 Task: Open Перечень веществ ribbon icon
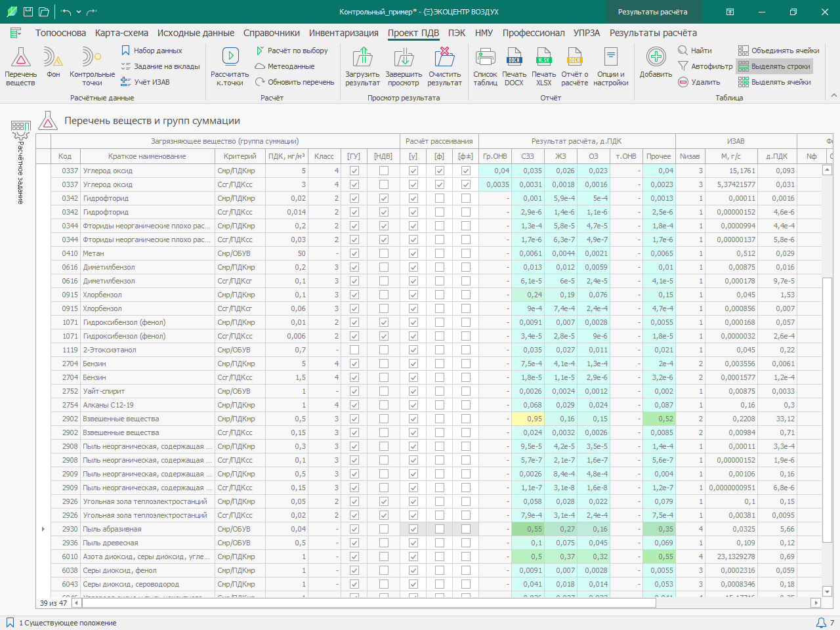point(20,58)
